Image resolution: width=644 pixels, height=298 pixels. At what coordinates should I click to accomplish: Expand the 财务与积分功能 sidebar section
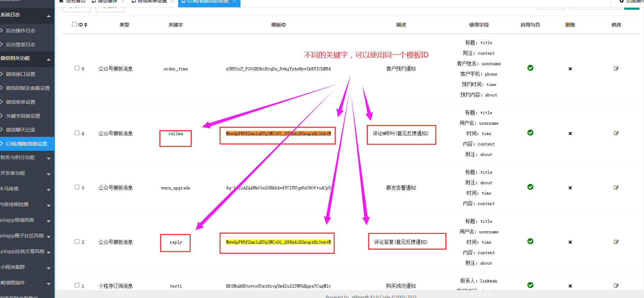(x=26, y=158)
